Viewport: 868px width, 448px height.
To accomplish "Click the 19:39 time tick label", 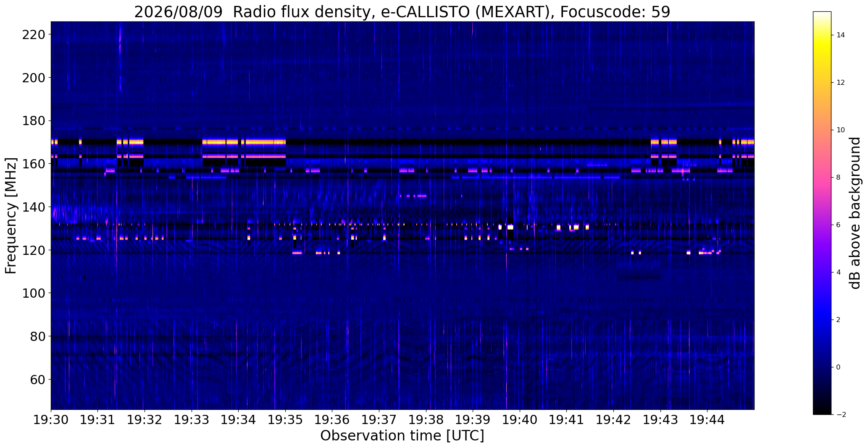I will 473,419.
